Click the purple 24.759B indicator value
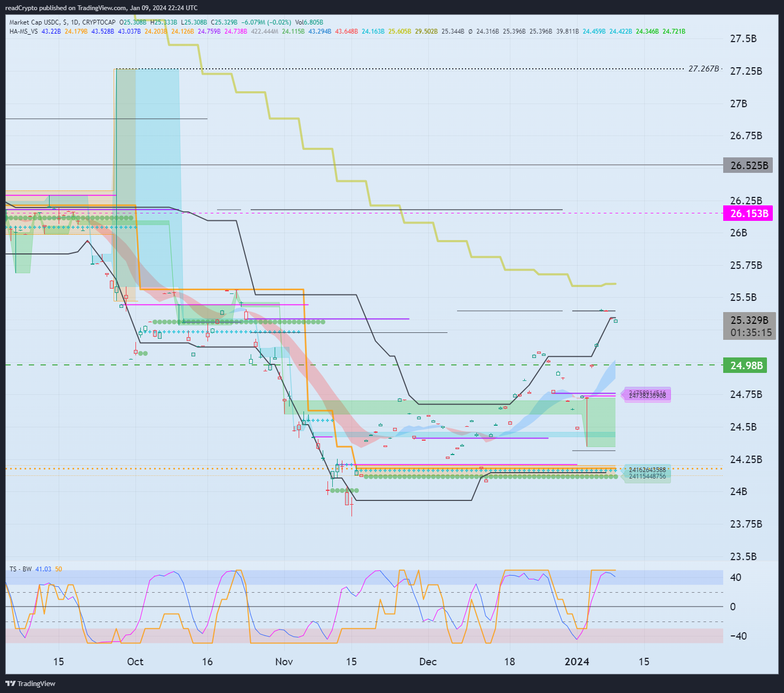Screen dimensions: 784x693 click(x=209, y=31)
